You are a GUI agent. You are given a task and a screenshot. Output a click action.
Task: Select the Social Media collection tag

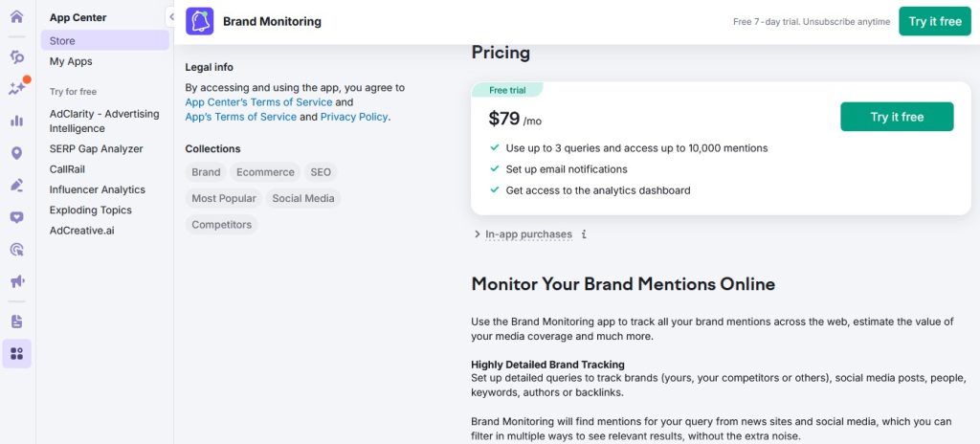click(x=303, y=198)
